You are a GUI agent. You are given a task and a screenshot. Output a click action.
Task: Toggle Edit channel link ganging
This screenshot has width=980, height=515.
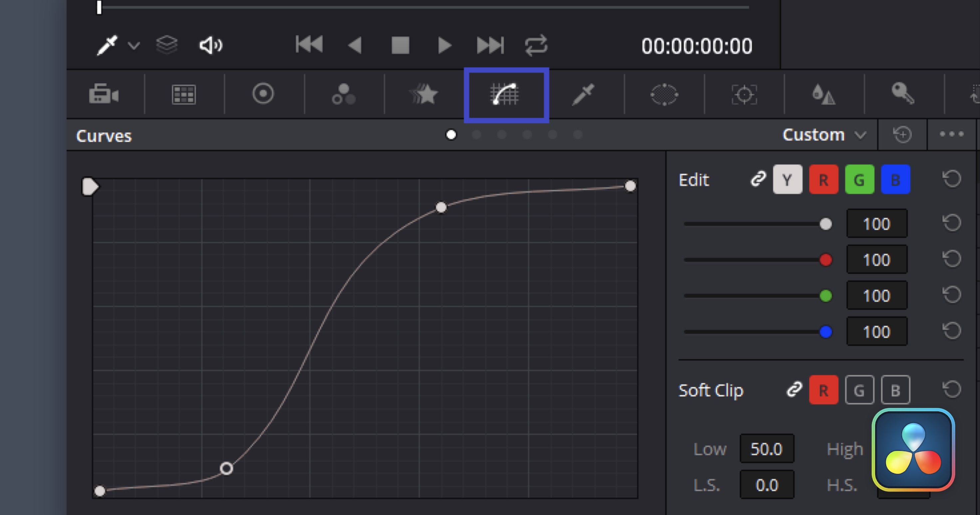click(x=758, y=179)
